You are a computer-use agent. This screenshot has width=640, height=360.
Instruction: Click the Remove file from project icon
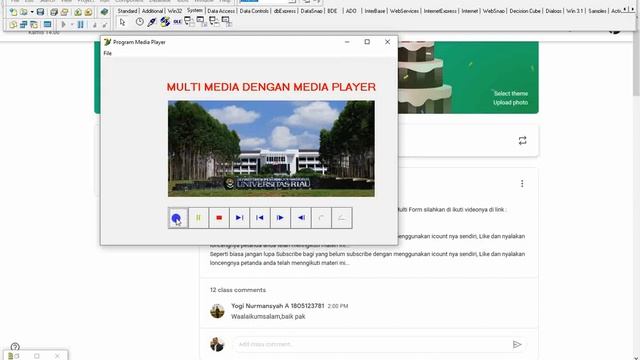pos(88,12)
